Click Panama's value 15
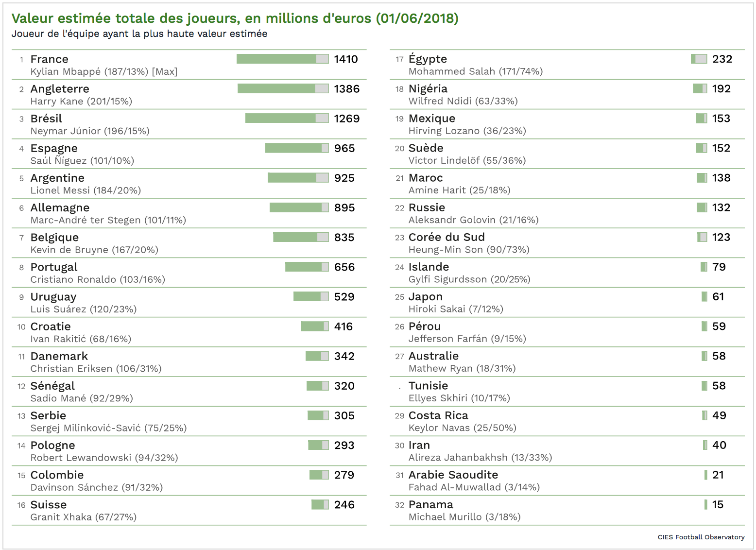 [x=718, y=504]
